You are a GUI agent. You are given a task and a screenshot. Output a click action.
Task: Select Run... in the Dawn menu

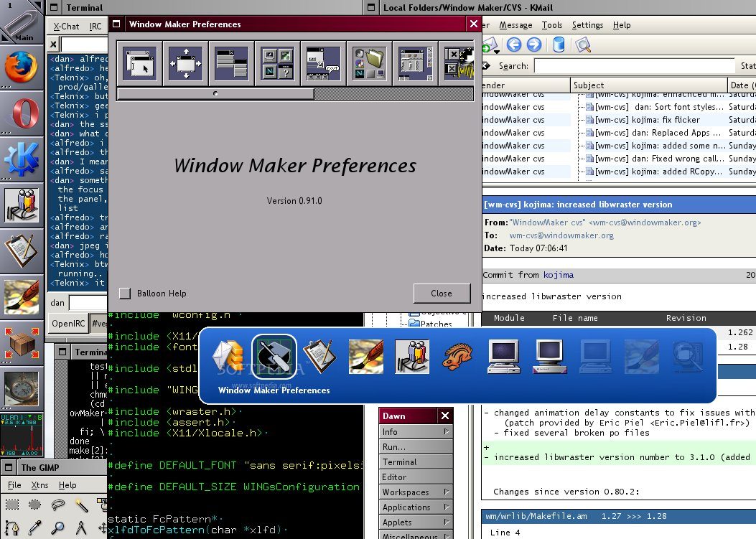coord(416,447)
